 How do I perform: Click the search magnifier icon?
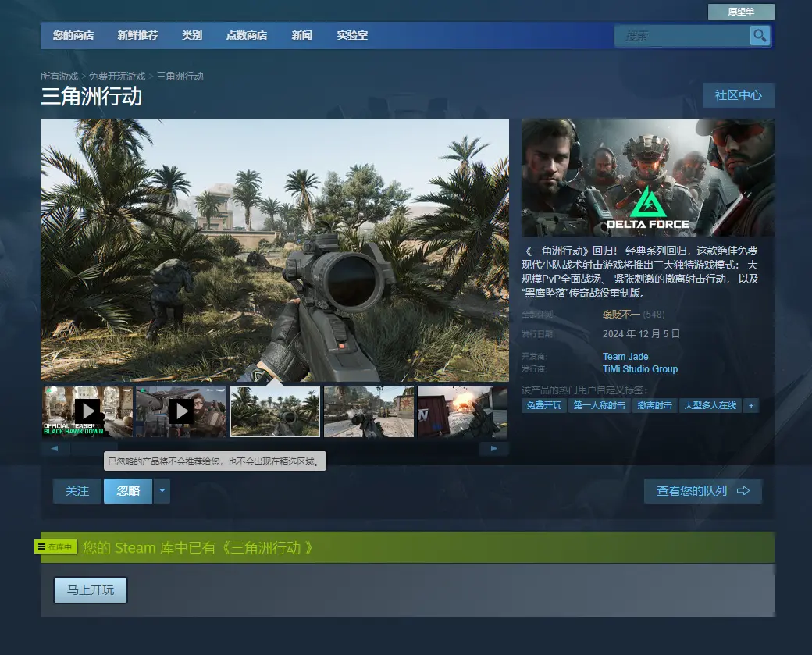(760, 36)
